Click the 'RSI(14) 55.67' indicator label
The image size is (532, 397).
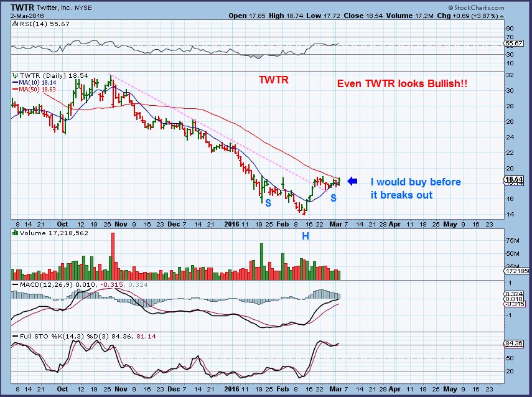pos(44,24)
